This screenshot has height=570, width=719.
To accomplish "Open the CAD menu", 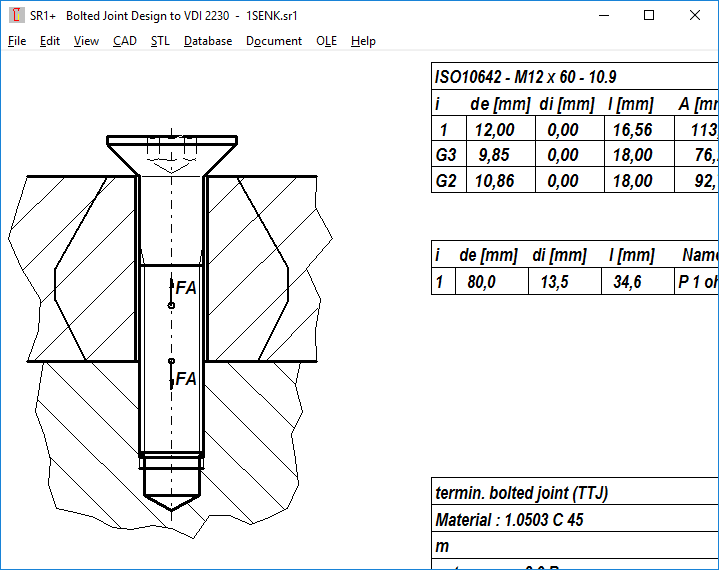I will pos(125,41).
